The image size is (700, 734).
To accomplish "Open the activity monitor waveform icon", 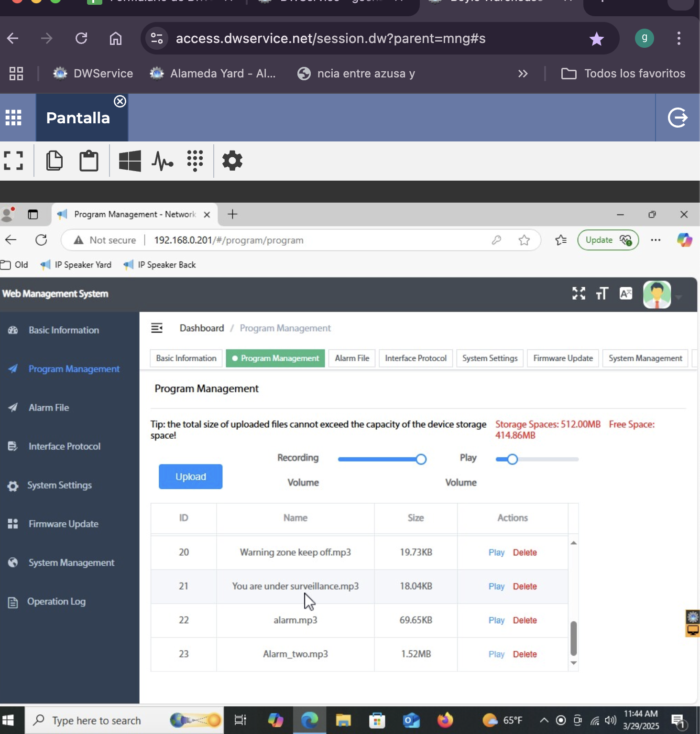I will 163,161.
